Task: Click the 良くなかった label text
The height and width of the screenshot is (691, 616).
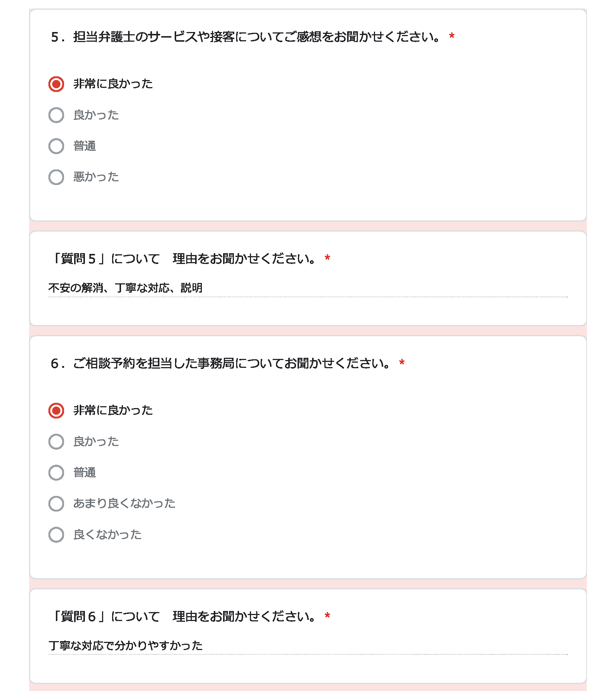Action: pyautogui.click(x=108, y=535)
